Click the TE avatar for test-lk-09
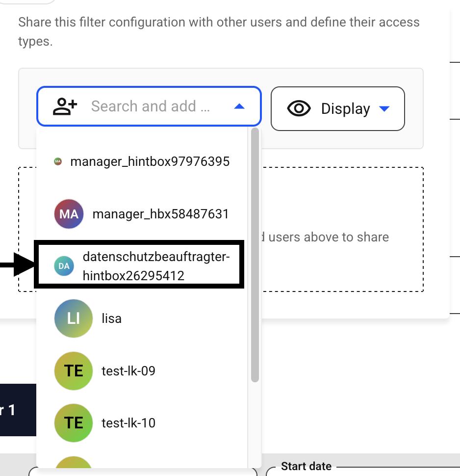The height and width of the screenshot is (476, 460). (74, 370)
